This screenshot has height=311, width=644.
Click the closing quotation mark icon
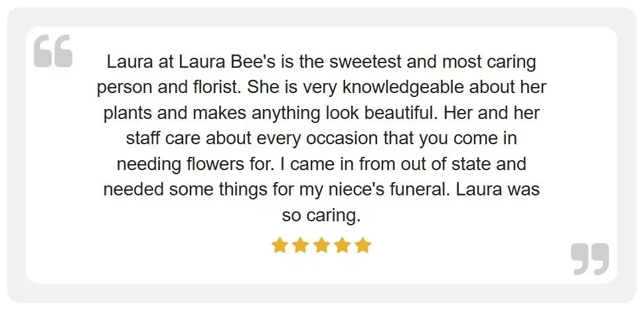point(590,259)
